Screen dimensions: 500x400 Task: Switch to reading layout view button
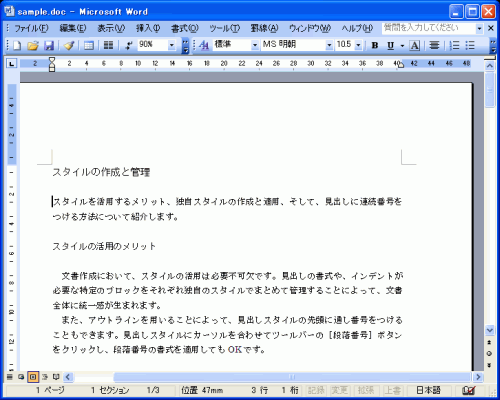pyautogui.click(x=56, y=377)
